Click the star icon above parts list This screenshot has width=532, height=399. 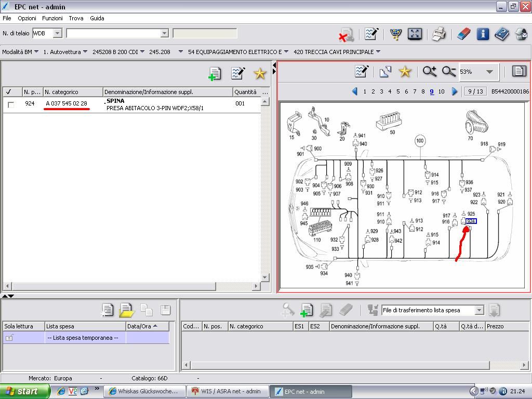[260, 73]
